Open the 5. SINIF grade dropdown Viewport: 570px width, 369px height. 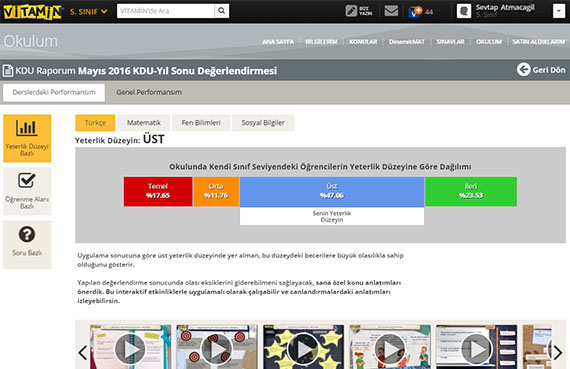coord(89,12)
